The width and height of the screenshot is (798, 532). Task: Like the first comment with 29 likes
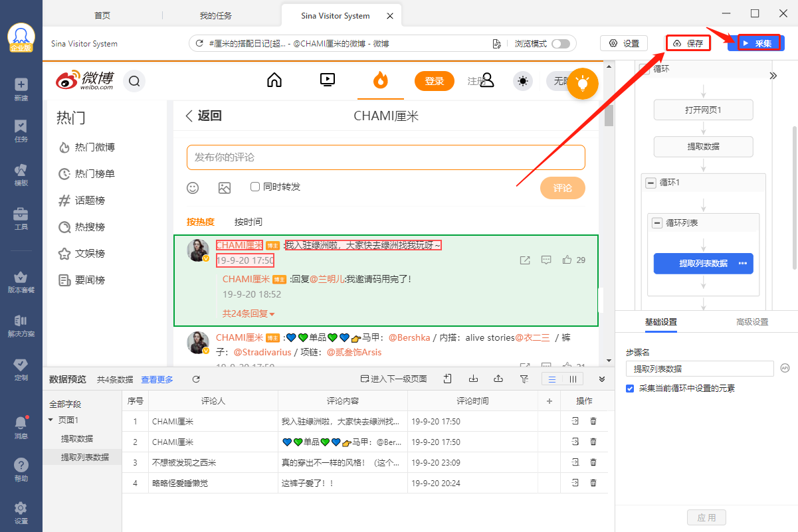567,260
